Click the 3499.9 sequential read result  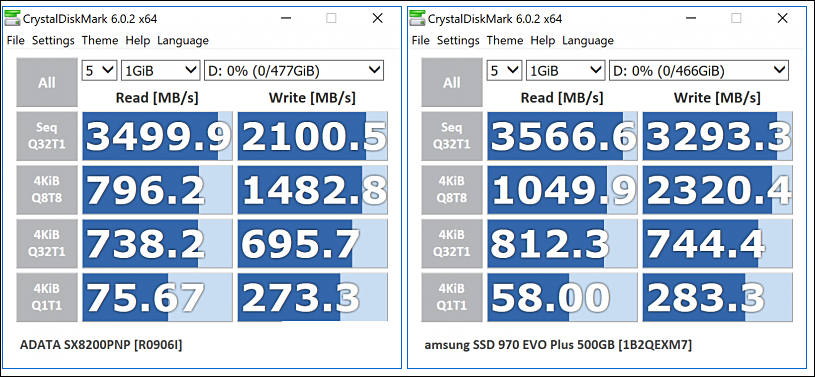point(157,136)
